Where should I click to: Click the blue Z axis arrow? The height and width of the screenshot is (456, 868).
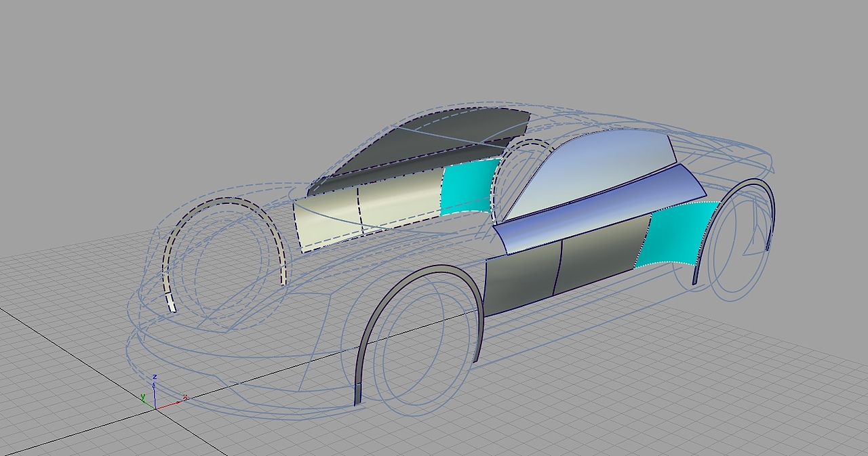coord(154,386)
